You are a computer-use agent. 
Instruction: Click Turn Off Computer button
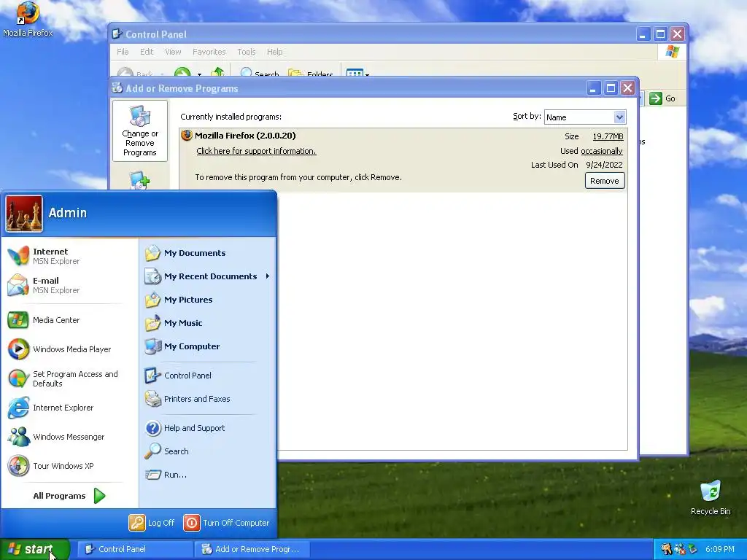227,522
